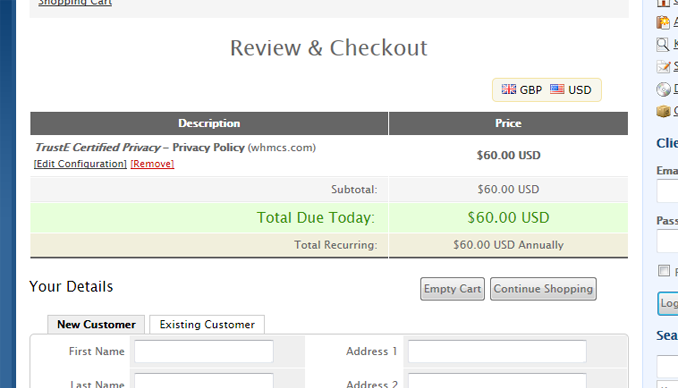Click the TrustE Certified Privacy item name
This screenshot has height=388, width=678.
(x=98, y=148)
